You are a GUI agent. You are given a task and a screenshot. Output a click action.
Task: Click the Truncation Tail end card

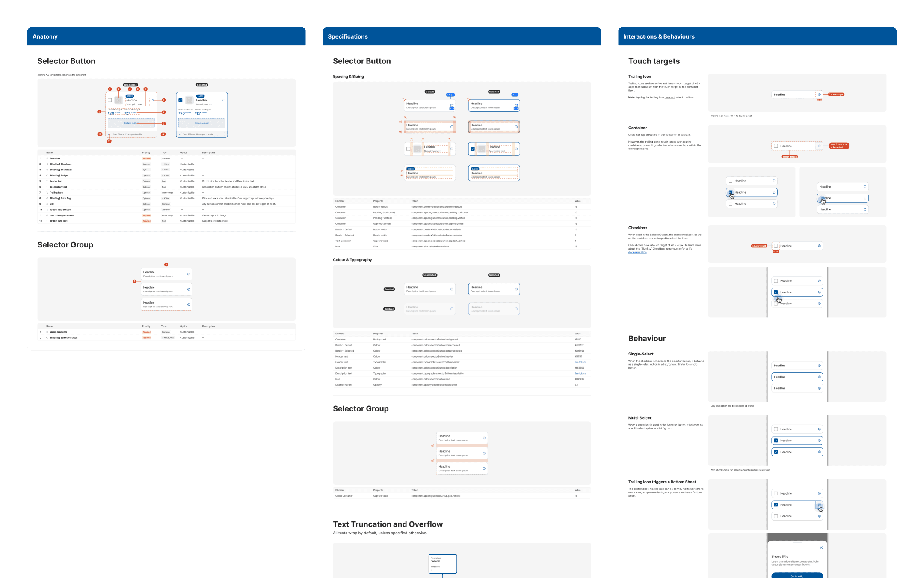(442, 564)
